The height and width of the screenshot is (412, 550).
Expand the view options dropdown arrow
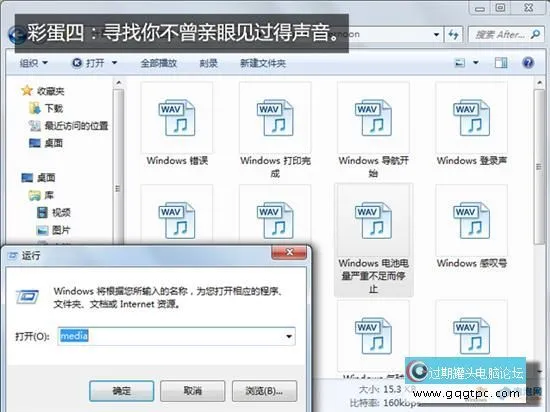click(x=476, y=63)
